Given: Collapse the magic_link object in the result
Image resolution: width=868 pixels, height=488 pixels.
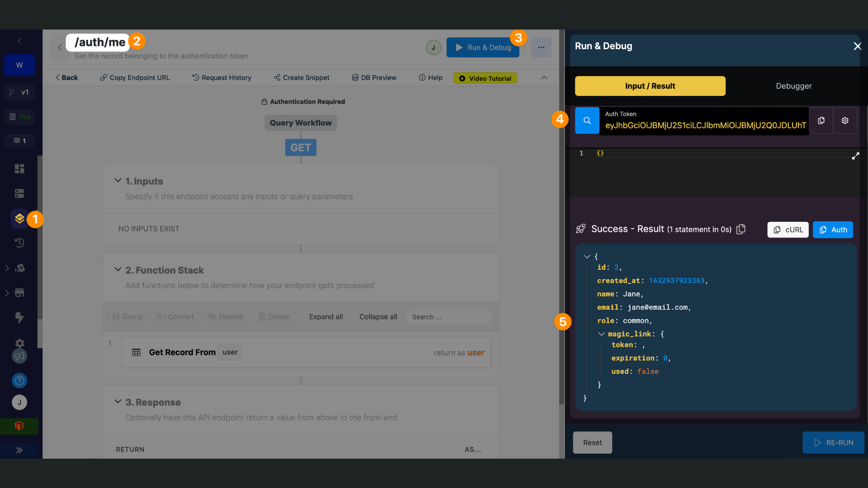Looking at the screenshot, I should click(x=601, y=334).
